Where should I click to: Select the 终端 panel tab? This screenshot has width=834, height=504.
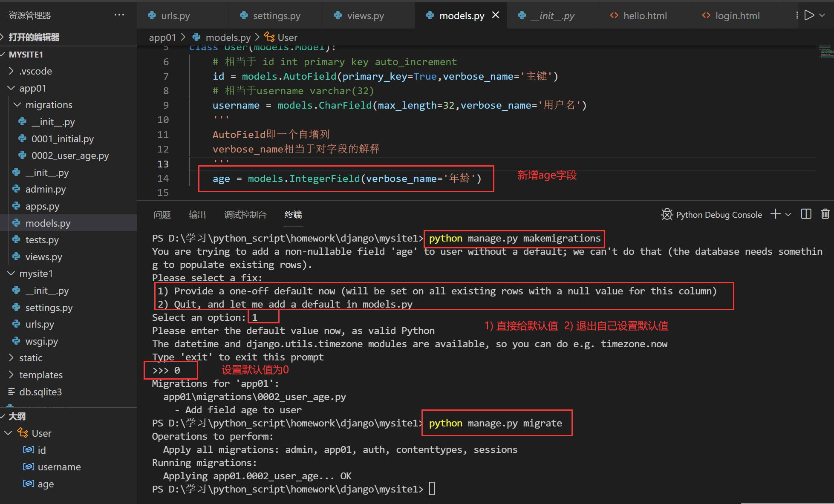[x=293, y=215]
